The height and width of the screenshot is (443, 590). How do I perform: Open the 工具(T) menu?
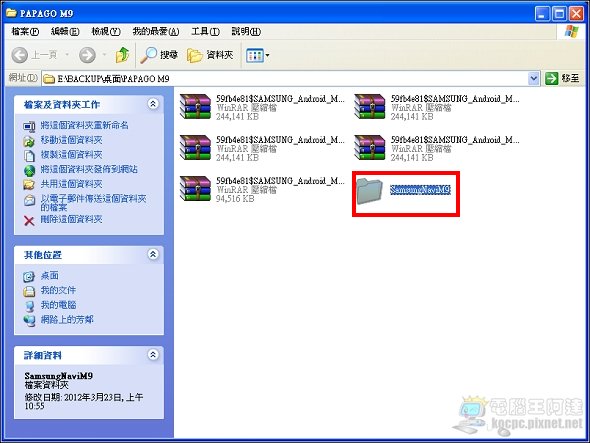pyautogui.click(x=205, y=32)
